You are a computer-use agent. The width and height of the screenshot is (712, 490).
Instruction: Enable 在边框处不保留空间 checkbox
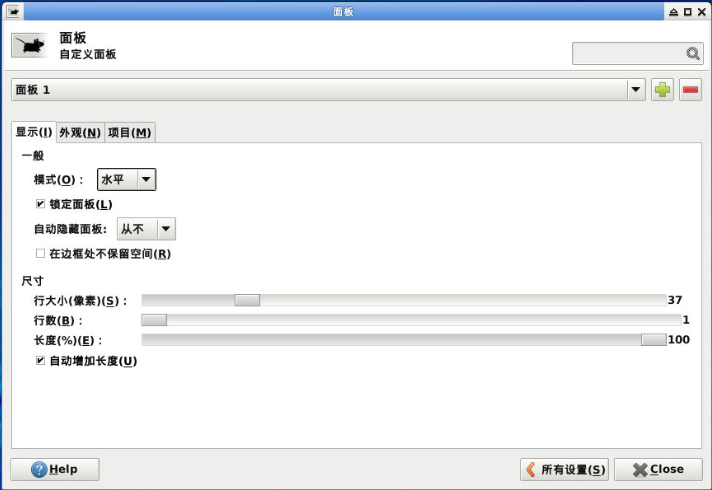[41, 254]
